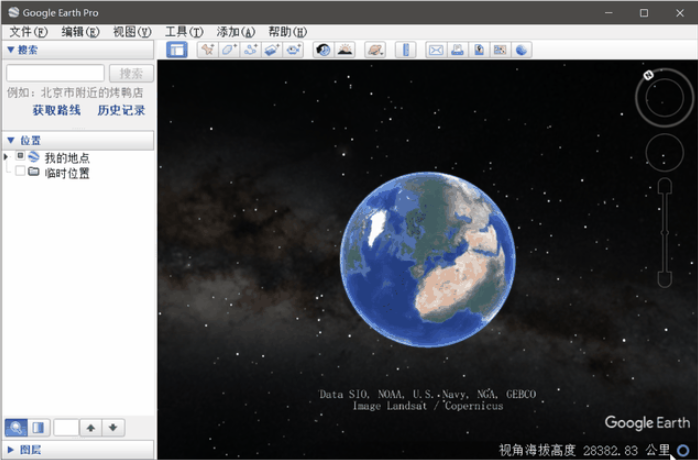Click the Google Earth Pro title icon
The height and width of the screenshot is (460, 698).
[x=14, y=12]
